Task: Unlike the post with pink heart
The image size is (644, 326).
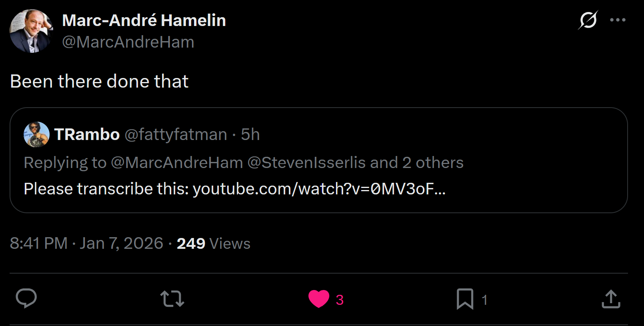Action: [318, 299]
